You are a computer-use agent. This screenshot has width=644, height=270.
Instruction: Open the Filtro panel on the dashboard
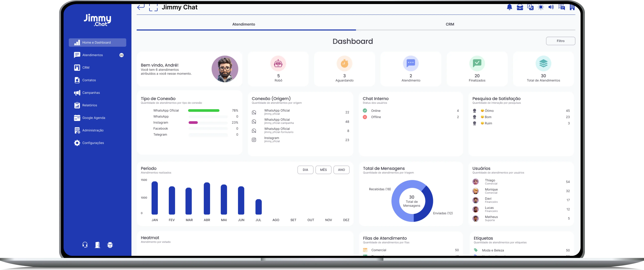click(x=560, y=41)
